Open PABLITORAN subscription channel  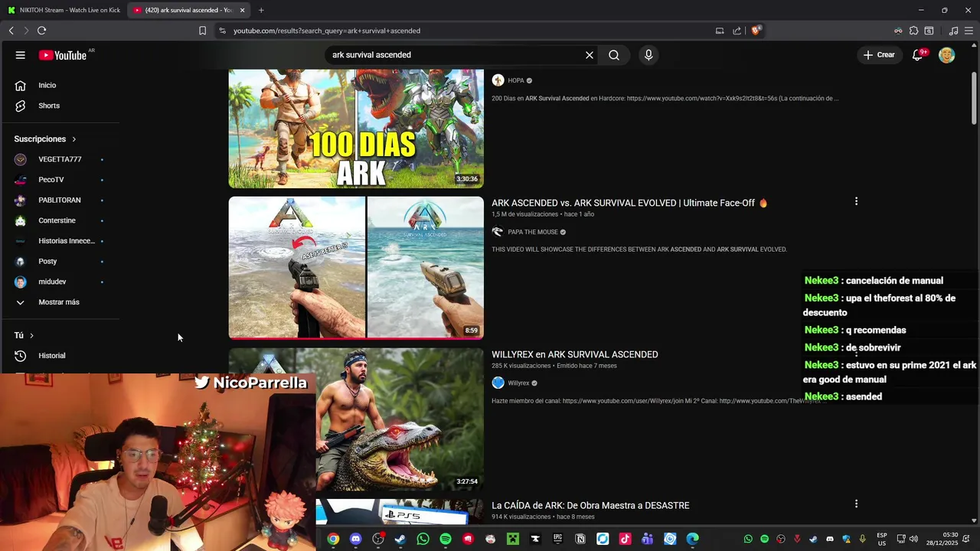click(x=59, y=200)
